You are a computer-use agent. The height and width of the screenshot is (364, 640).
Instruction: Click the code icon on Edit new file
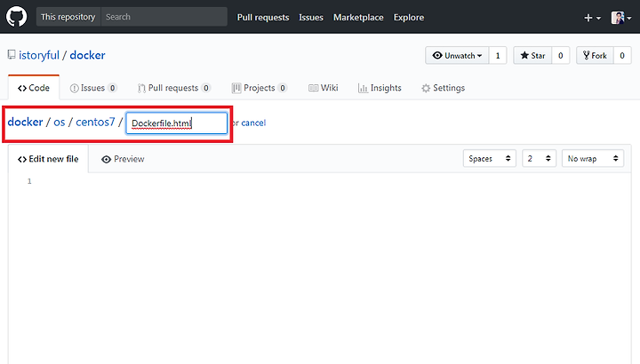coord(22,160)
